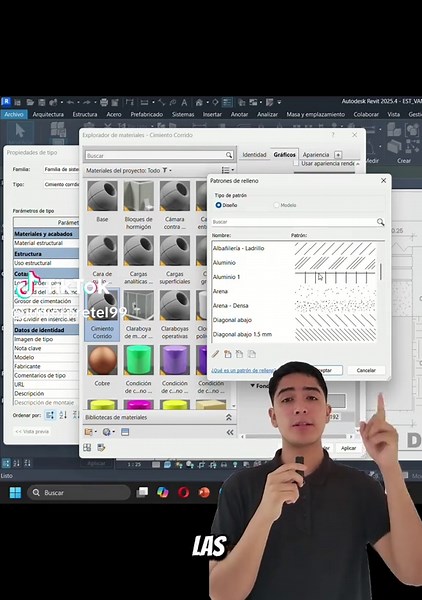
Task: Open Task View from the taskbar
Action: click(142, 492)
